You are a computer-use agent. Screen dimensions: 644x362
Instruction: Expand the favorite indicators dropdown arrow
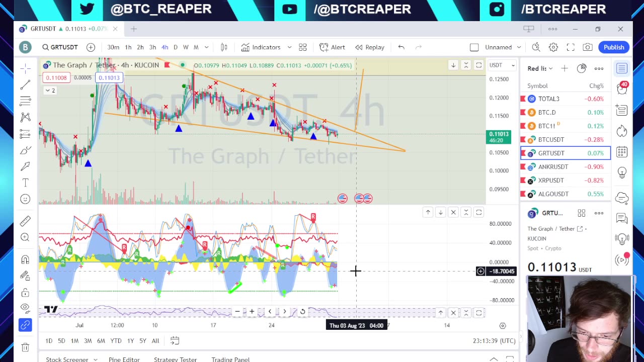[x=289, y=47]
